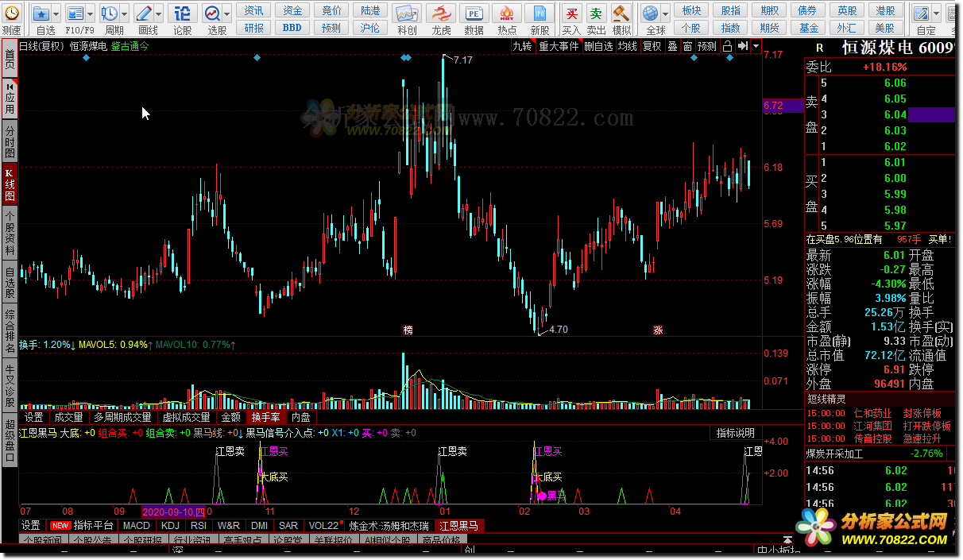The height and width of the screenshot is (560, 963).
Task: Toggle the 九转 indicator
Action: click(x=522, y=46)
